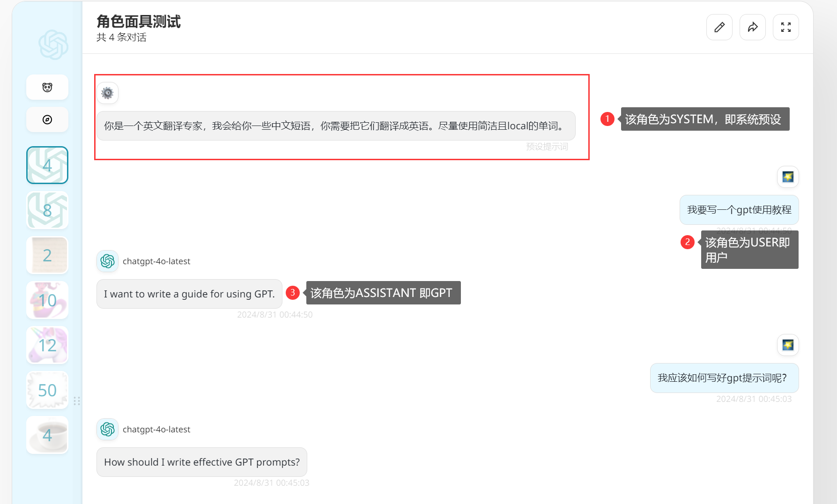
Task: Open the unicorn conversation showing 12 messages
Action: click(x=47, y=345)
